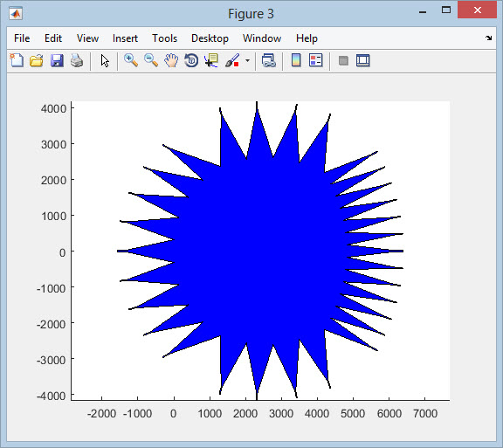503x448 pixels.
Task: Open a file with the Open folder icon
Action: 37,60
